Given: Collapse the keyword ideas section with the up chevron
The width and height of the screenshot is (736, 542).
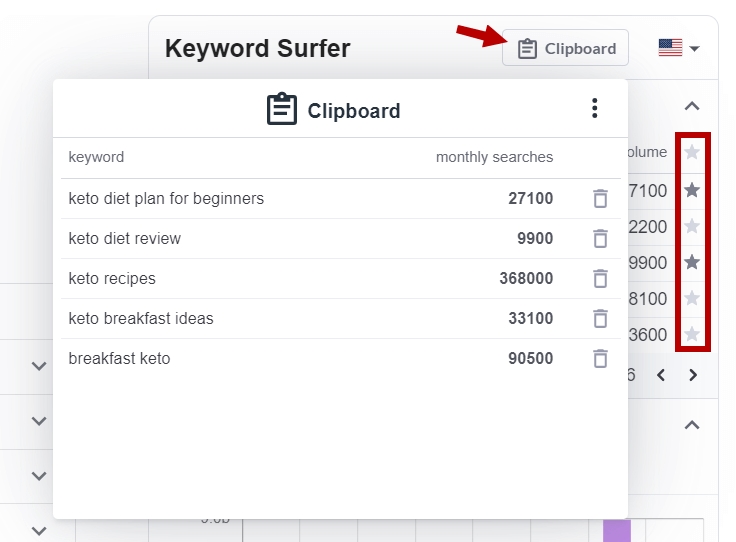Looking at the screenshot, I should point(692,106).
